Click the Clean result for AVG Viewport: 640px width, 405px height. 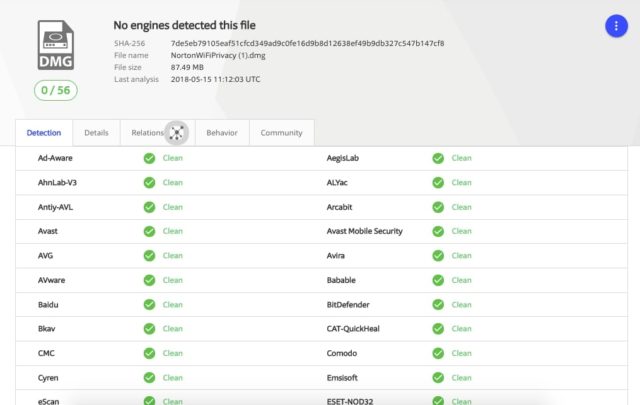coord(173,256)
